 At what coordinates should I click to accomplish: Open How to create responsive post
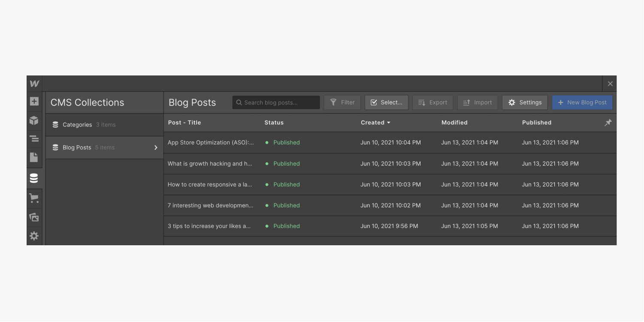[x=210, y=185]
